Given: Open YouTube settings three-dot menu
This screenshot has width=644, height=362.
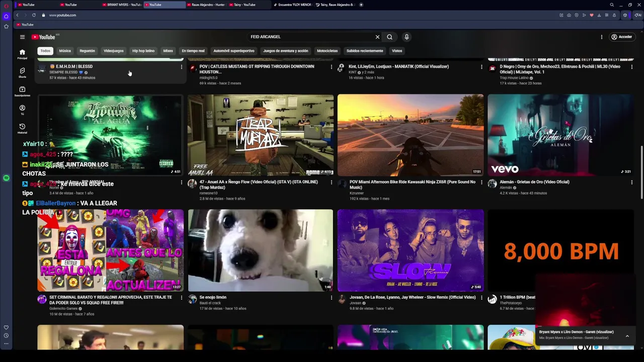Looking at the screenshot, I should click(x=601, y=37).
